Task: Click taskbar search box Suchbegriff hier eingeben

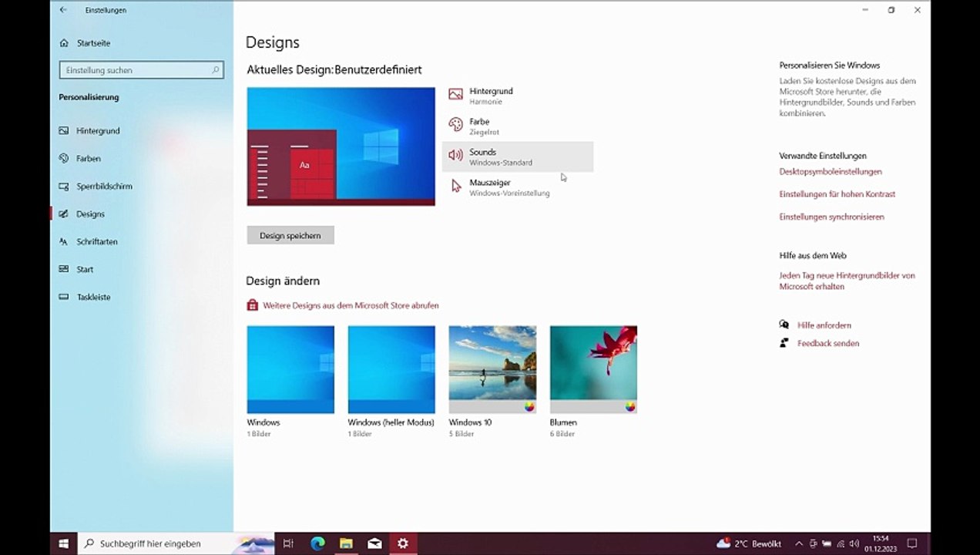Action: 176,543
